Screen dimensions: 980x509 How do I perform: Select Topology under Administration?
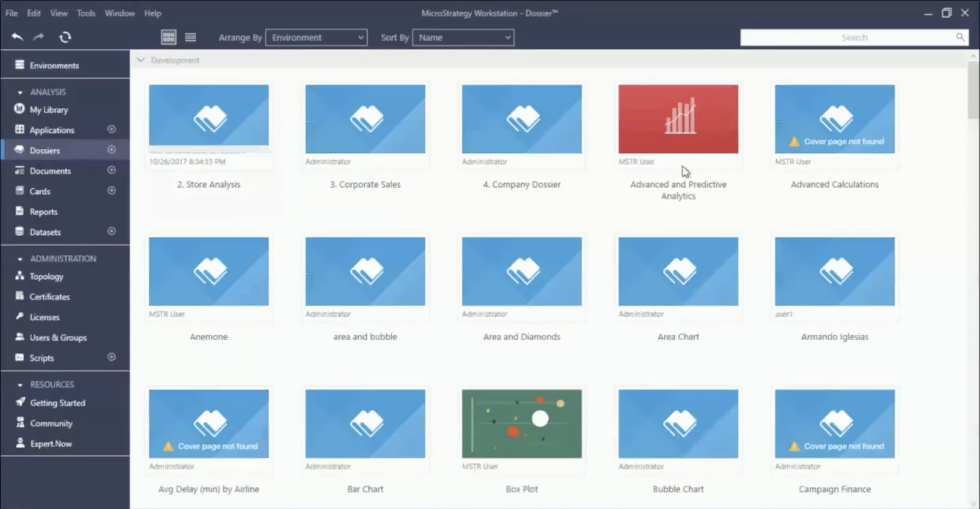tap(46, 276)
